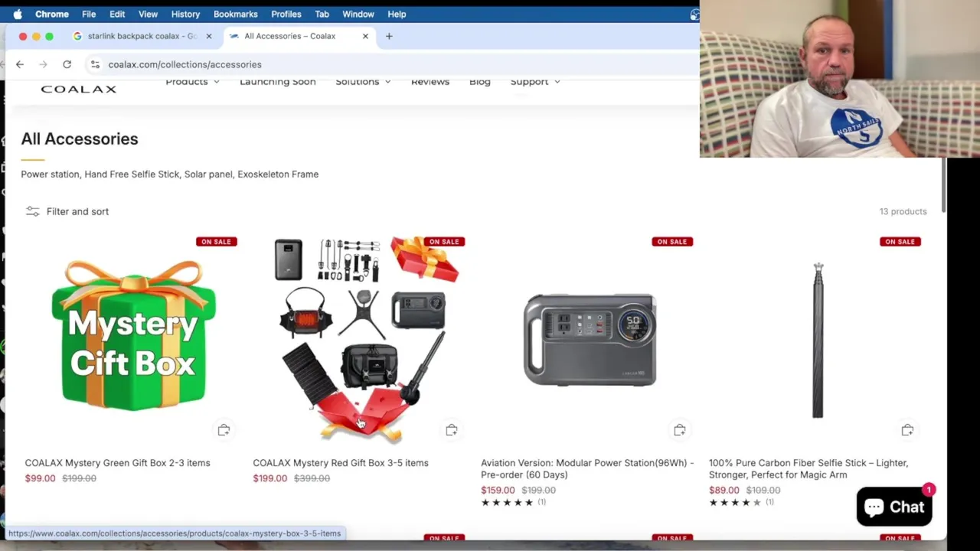The width and height of the screenshot is (980, 551).
Task: Quick add Carbon Fiber Selfie Stick to cart
Action: 907,430
